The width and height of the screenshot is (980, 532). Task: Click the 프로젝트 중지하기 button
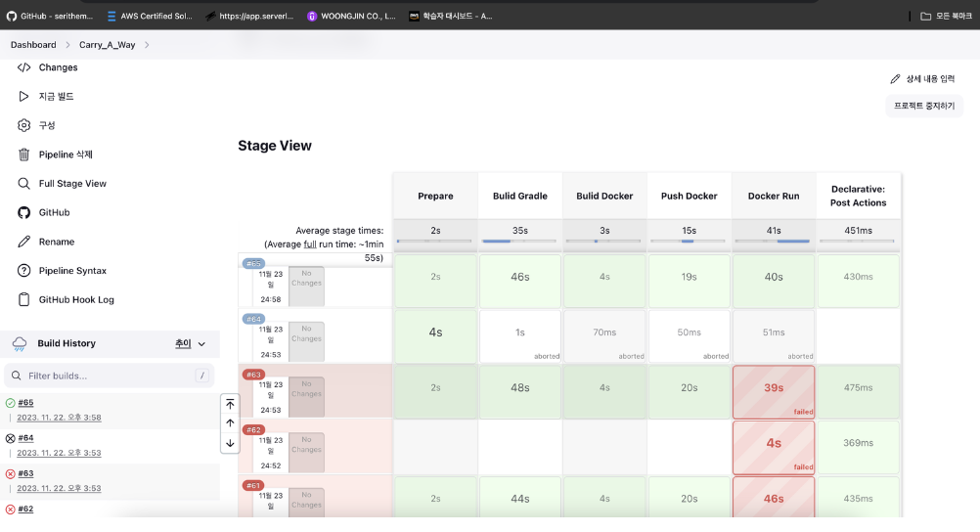[x=923, y=106]
